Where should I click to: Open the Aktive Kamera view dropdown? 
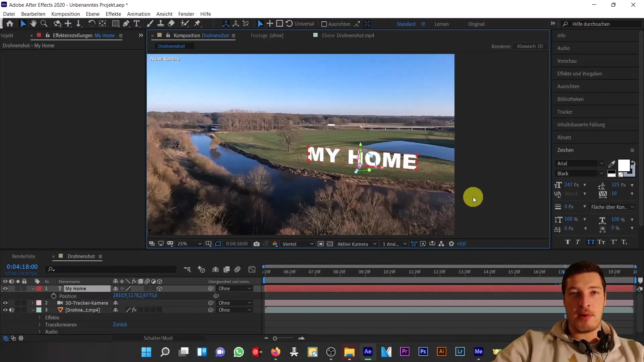pos(357,244)
